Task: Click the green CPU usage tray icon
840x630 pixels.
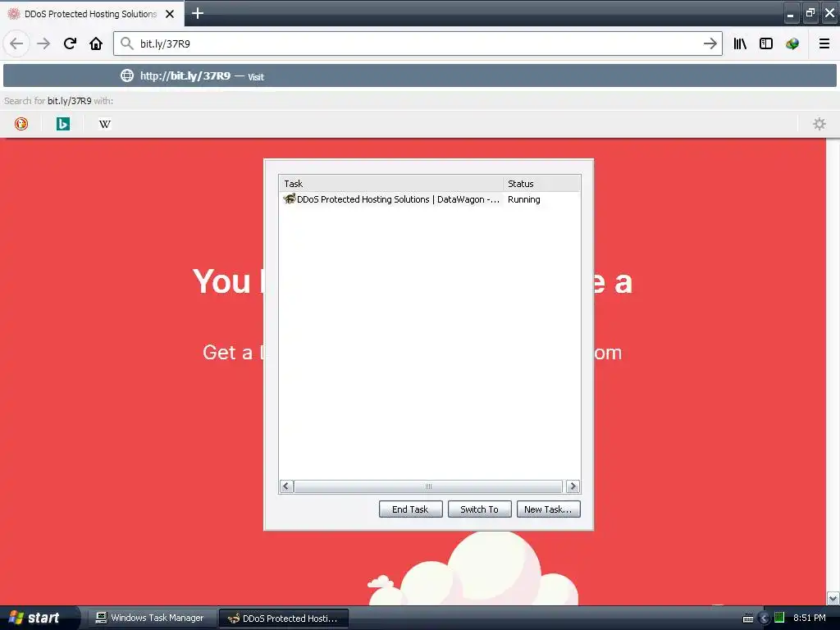Action: pyautogui.click(x=779, y=618)
